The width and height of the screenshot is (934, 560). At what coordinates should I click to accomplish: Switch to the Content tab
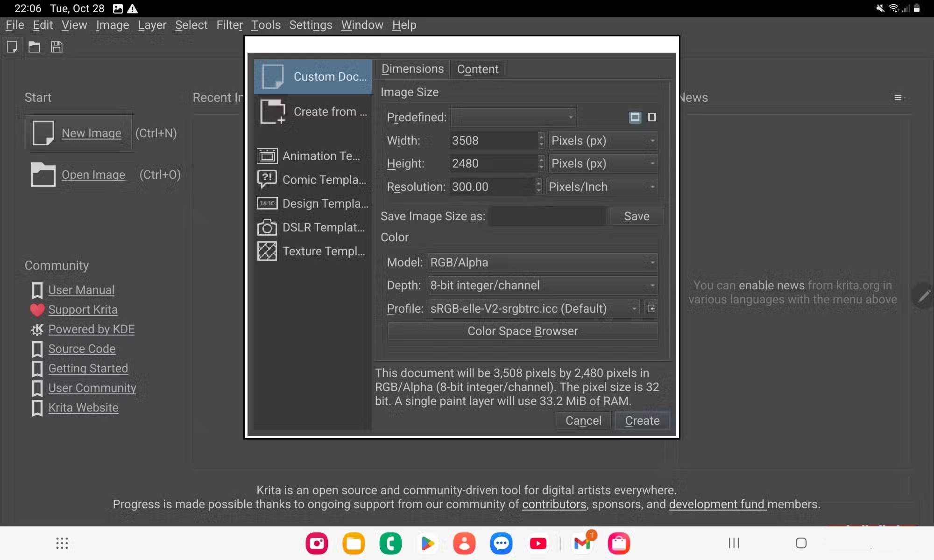(x=477, y=69)
